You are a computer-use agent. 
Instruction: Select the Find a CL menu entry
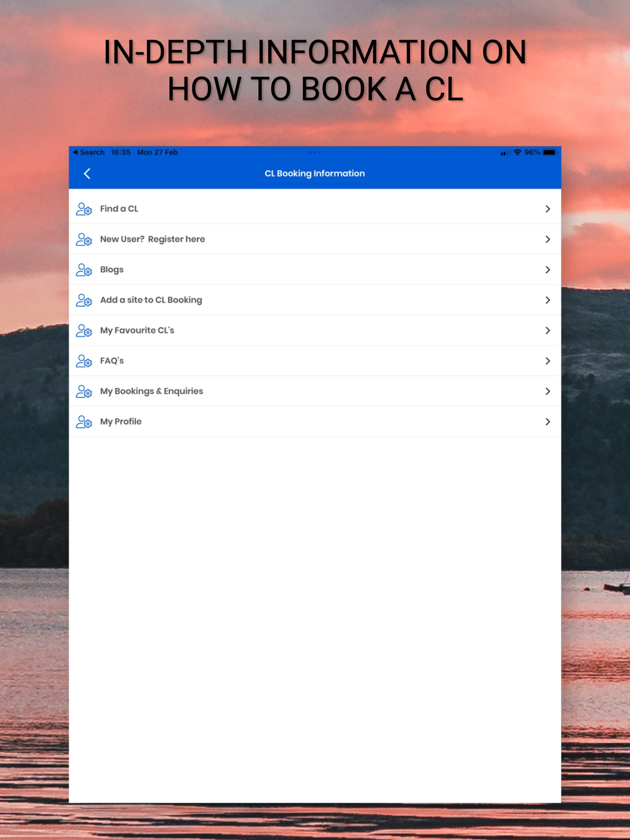click(x=315, y=209)
